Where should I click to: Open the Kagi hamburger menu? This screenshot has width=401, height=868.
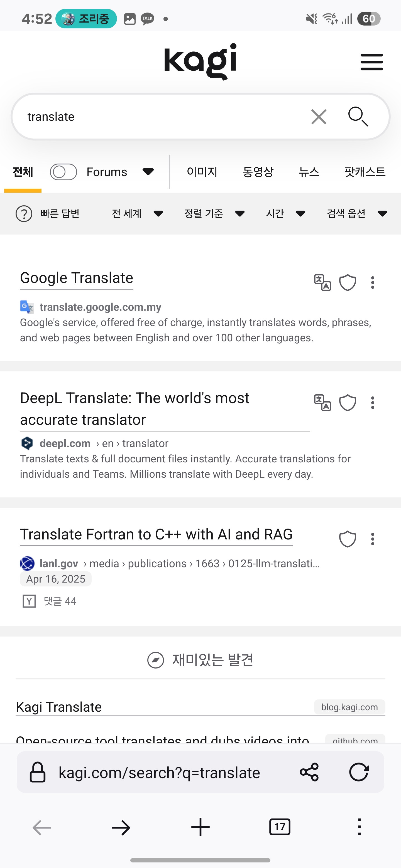[x=371, y=62]
